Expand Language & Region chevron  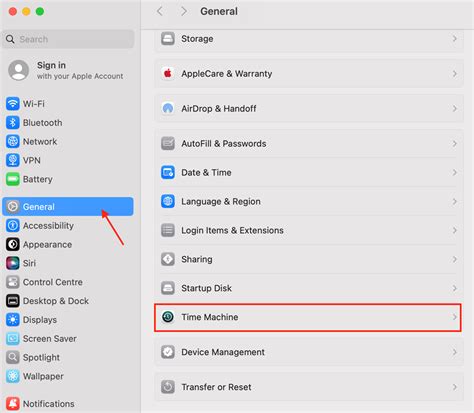click(455, 201)
